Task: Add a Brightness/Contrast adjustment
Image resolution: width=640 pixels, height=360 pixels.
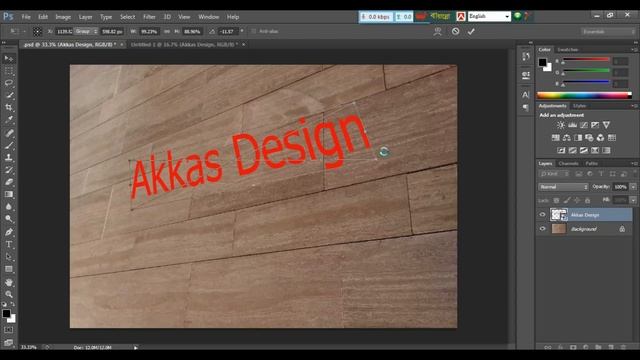Action: [561, 125]
